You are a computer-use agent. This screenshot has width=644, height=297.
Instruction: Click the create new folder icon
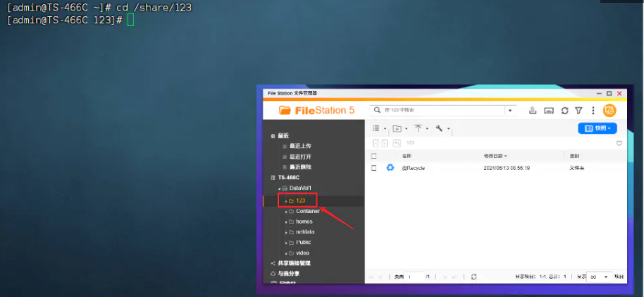[397, 128]
